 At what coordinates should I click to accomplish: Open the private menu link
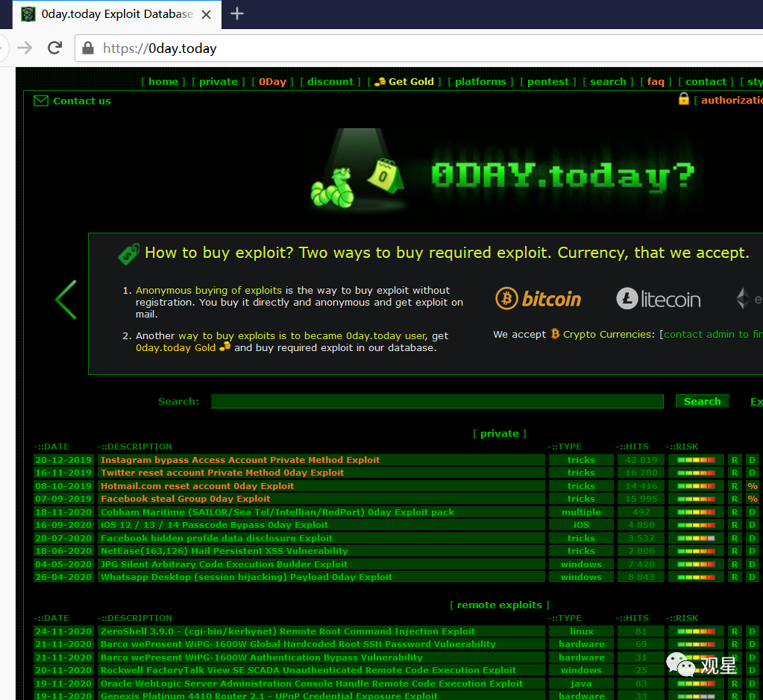click(218, 81)
